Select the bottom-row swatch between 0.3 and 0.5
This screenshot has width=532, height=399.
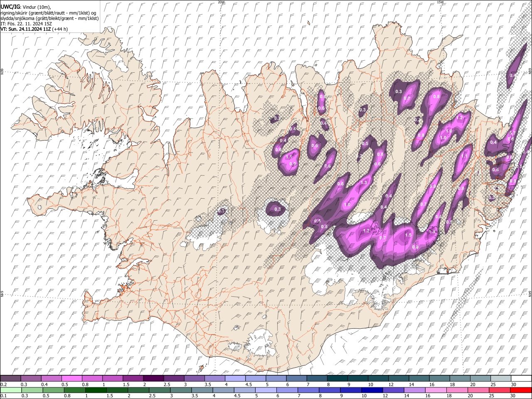(x=32, y=390)
